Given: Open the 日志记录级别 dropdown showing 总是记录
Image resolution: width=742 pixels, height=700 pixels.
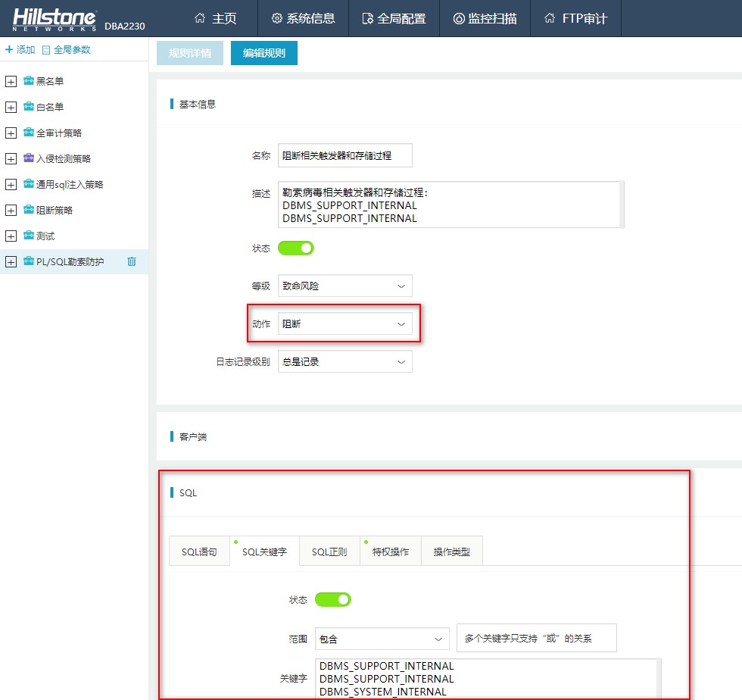Looking at the screenshot, I should [345, 362].
